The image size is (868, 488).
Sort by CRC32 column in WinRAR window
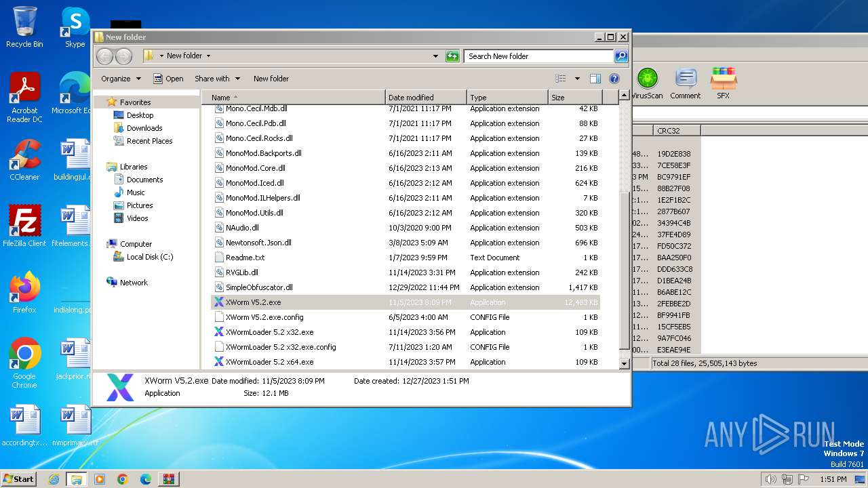(x=676, y=130)
